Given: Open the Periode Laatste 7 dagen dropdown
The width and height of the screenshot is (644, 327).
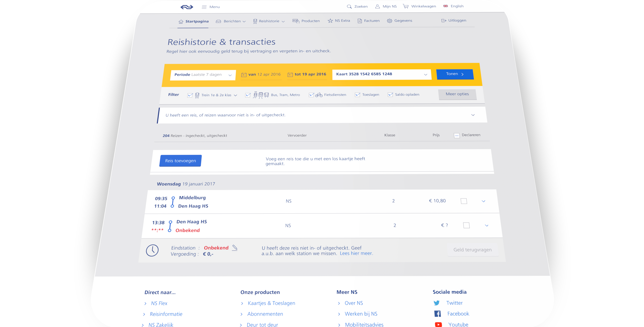Looking at the screenshot, I should (203, 75).
